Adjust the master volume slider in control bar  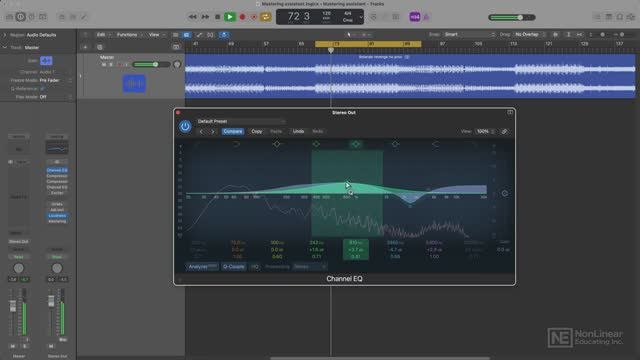coord(512,18)
